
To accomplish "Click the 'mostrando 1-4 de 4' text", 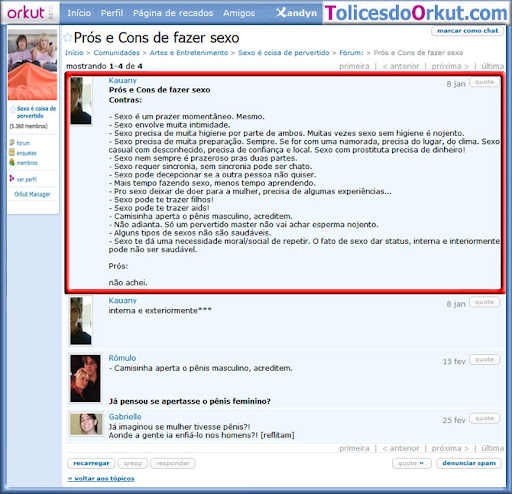I will click(x=104, y=66).
